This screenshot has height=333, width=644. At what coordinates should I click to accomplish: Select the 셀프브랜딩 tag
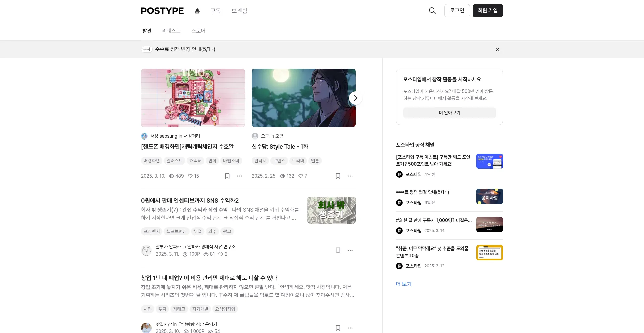pos(177,231)
